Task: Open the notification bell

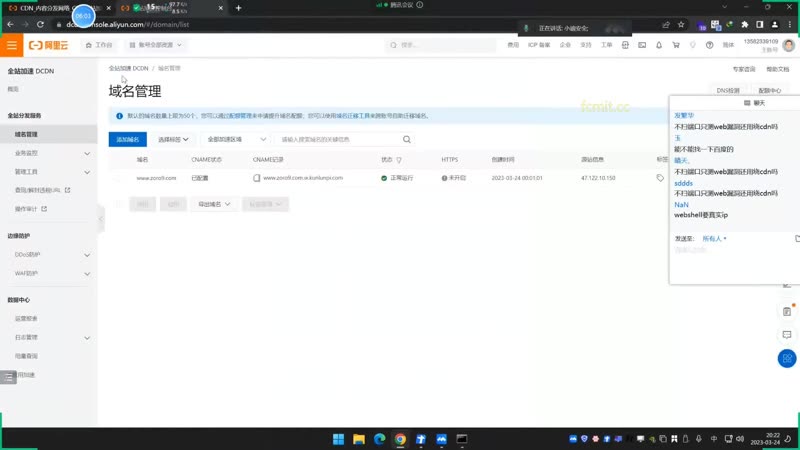Action: [x=659, y=45]
